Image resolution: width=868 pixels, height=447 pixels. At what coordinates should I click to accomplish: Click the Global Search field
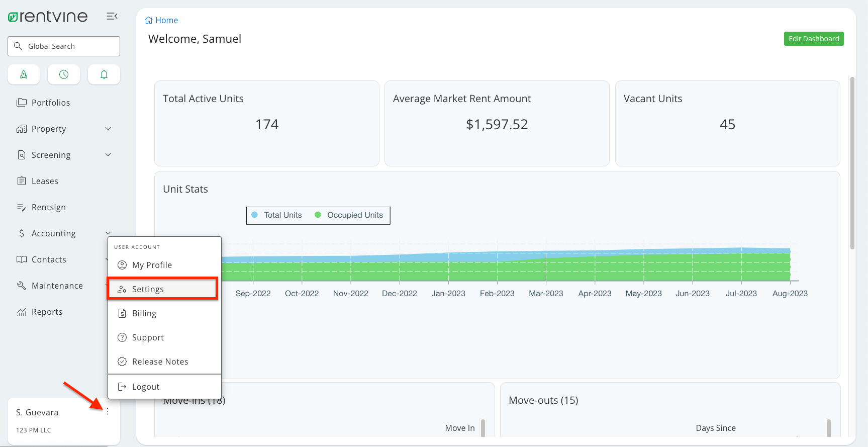click(x=64, y=46)
